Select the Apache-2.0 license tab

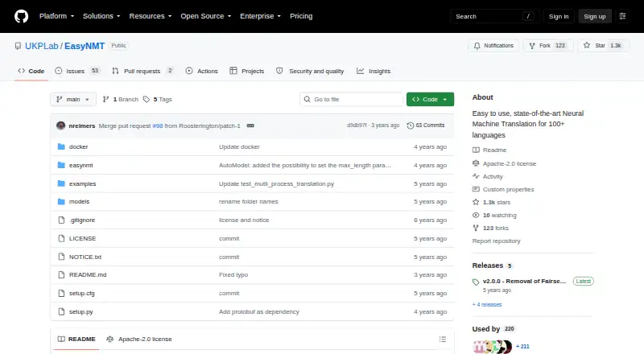point(139,340)
